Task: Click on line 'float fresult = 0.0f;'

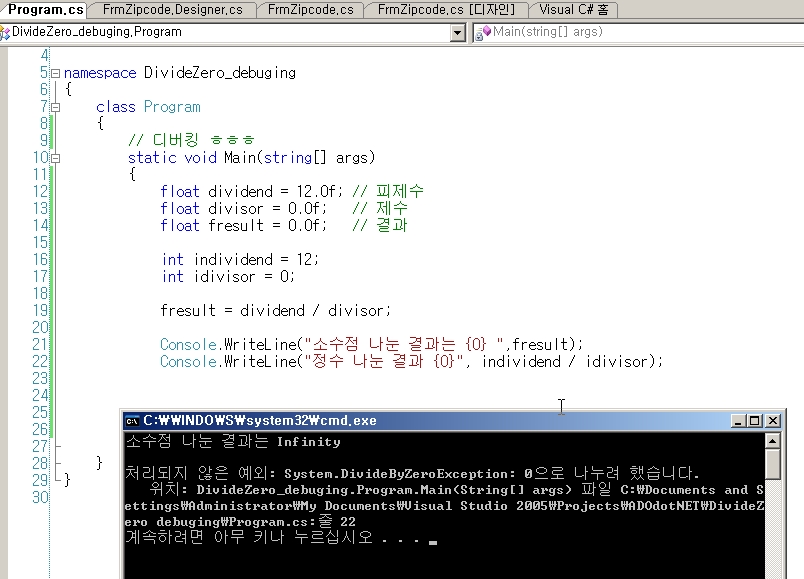Action: coord(243,226)
